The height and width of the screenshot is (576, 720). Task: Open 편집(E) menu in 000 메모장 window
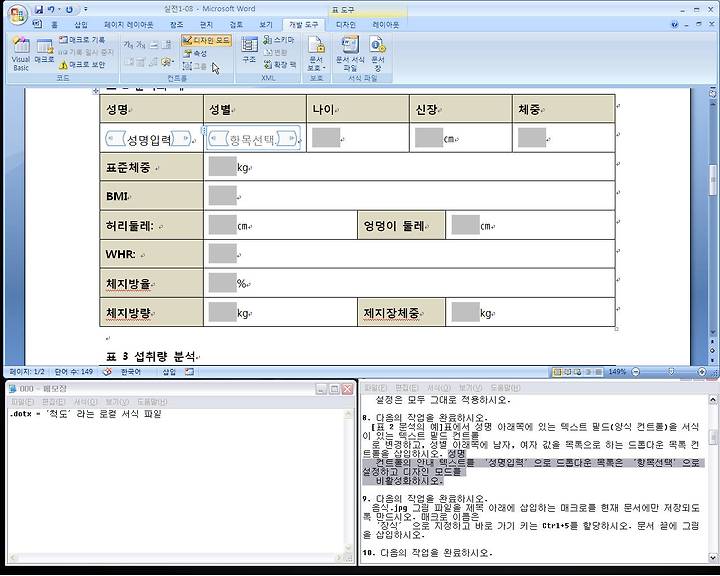[x=53, y=402]
